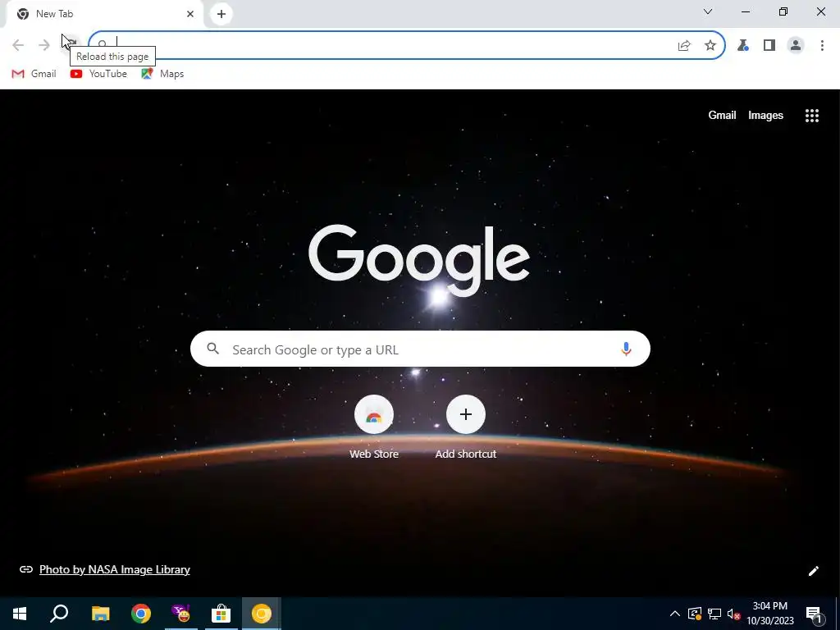The width and height of the screenshot is (840, 630).
Task: Select the Chrome Canary taskbar icon
Action: (262, 614)
